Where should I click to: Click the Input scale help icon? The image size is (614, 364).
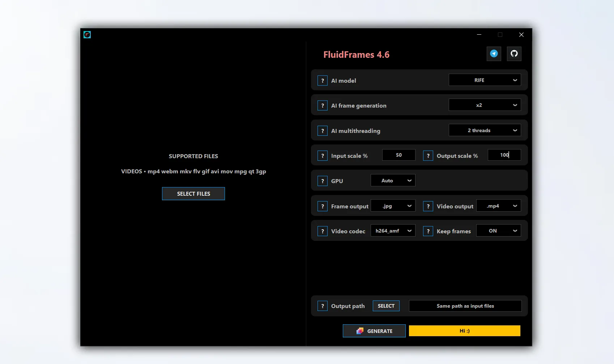pos(322,156)
